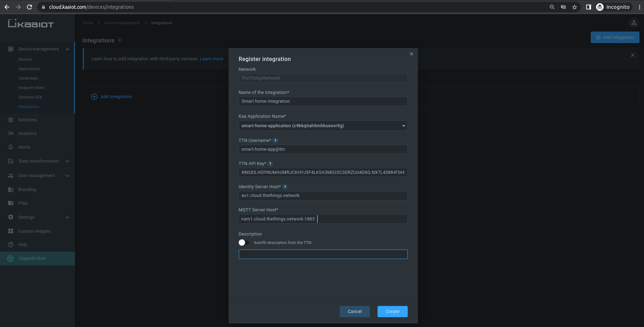The height and width of the screenshot is (327, 644).
Task: Focus the MQTT Server Host field
Action: tap(323, 219)
